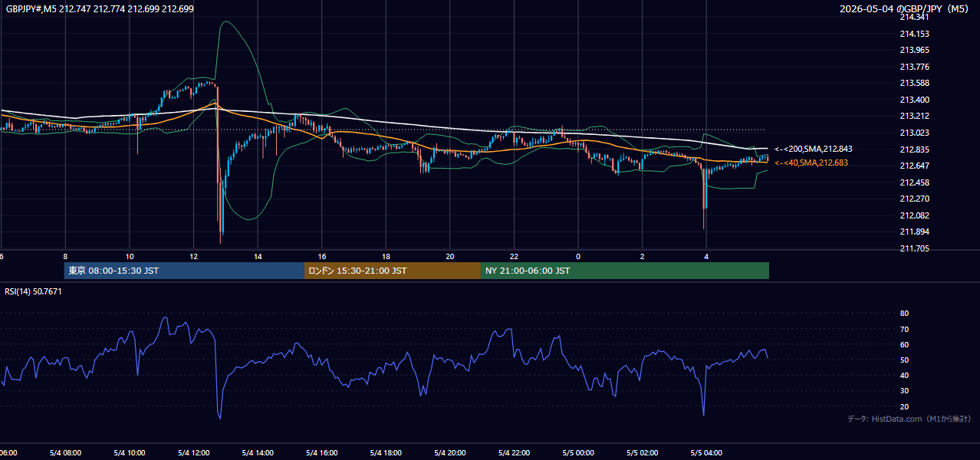The image size is (980, 460).
Task: Click RSI axis level 20
Action: click(904, 406)
